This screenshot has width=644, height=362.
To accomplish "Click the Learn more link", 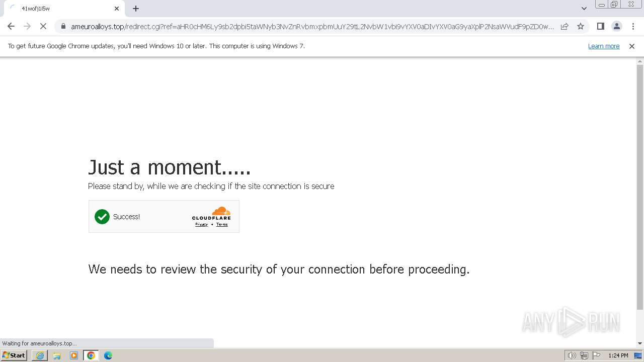I will pyautogui.click(x=604, y=46).
